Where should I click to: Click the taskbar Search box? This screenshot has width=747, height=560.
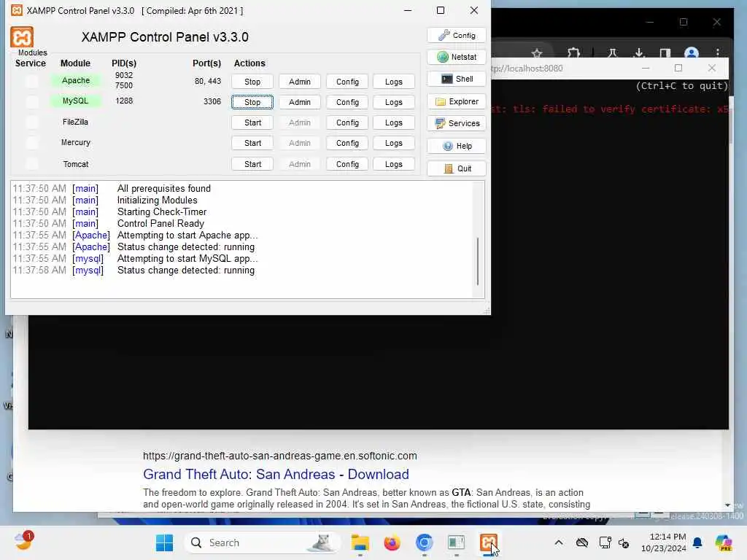click(x=262, y=542)
